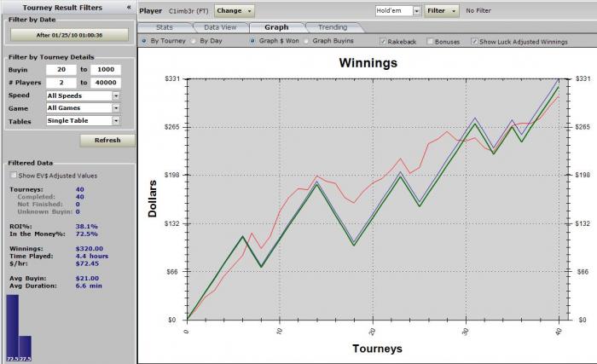Click the taller 72.5 histogram bar
597x364 pixels.
point(13,327)
